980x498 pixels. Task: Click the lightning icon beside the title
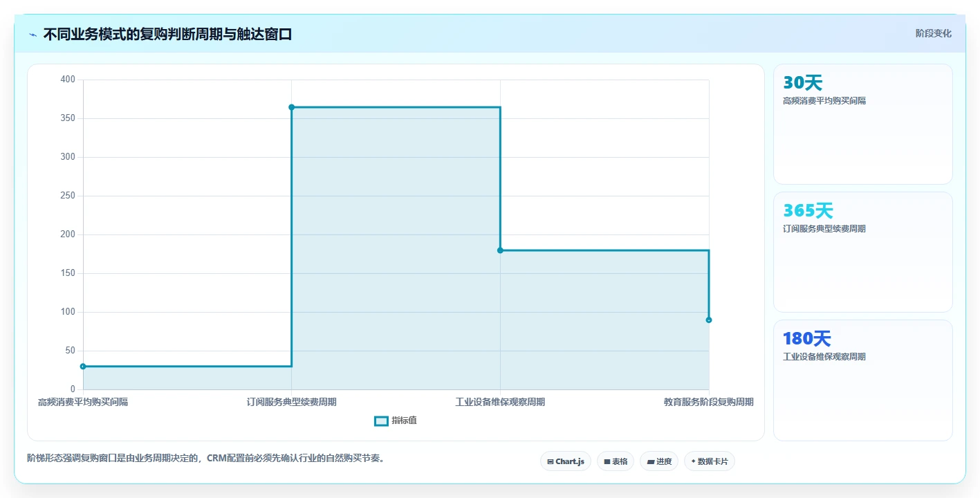(33, 35)
